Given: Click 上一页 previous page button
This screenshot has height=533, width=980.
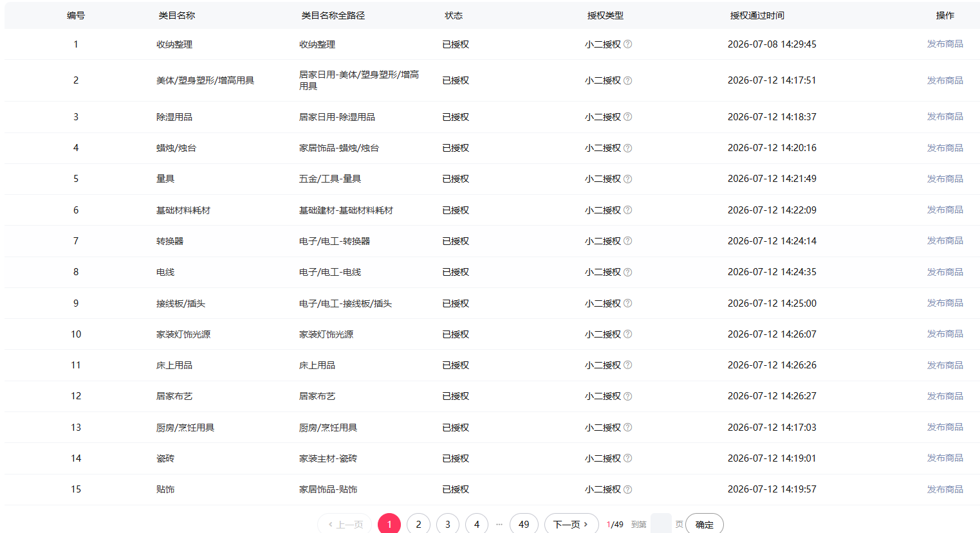Looking at the screenshot, I should pos(345,524).
